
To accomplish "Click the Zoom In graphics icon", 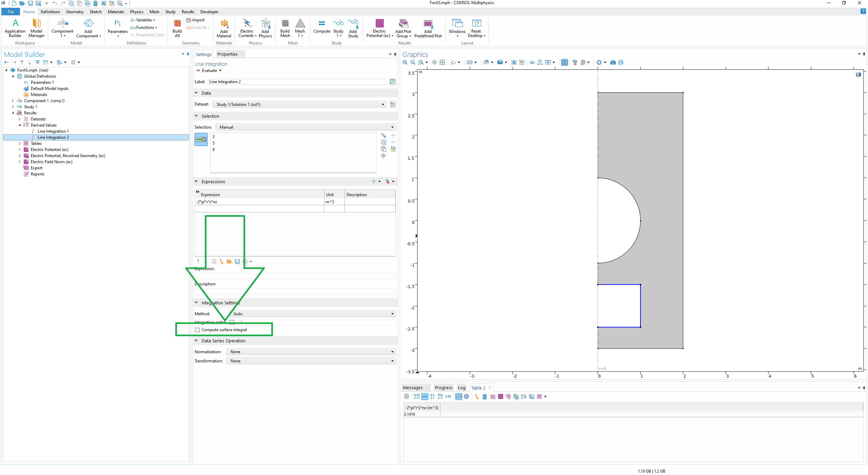I will pos(405,62).
